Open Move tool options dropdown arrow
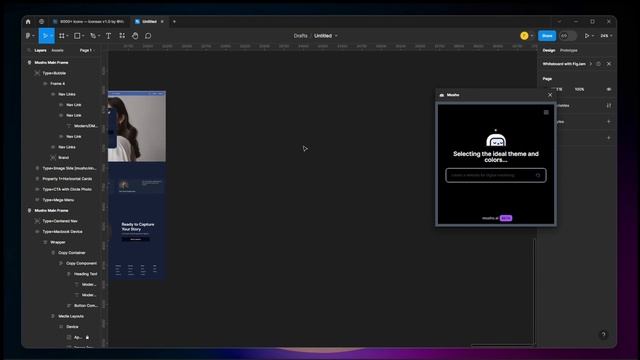 (x=52, y=36)
